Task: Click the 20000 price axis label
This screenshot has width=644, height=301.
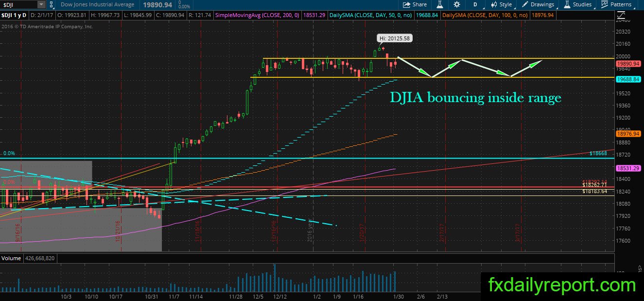Action: click(624, 56)
